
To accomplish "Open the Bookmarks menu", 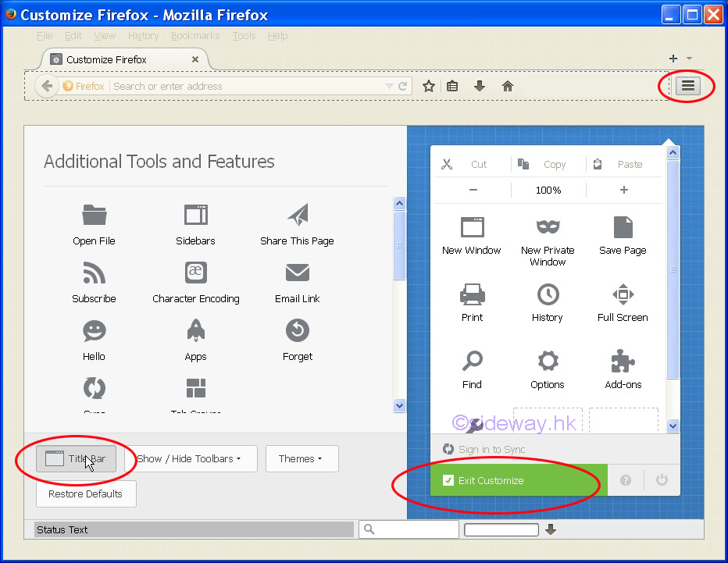I will [x=195, y=36].
